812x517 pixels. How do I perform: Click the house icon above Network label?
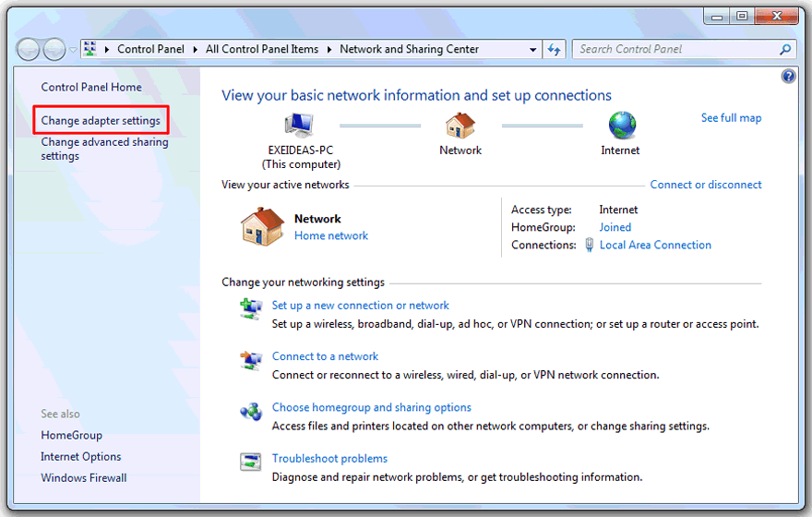pos(460,125)
